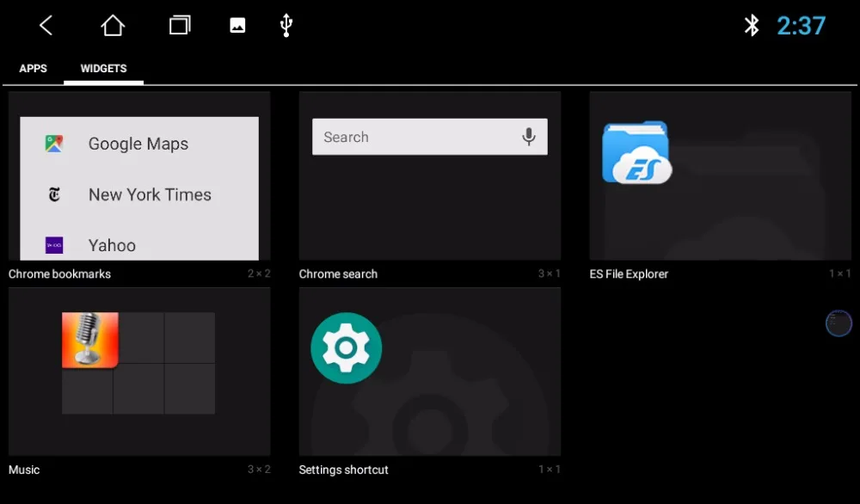
Task: Tap the Chrome bookmarks widget label
Action: (59, 274)
